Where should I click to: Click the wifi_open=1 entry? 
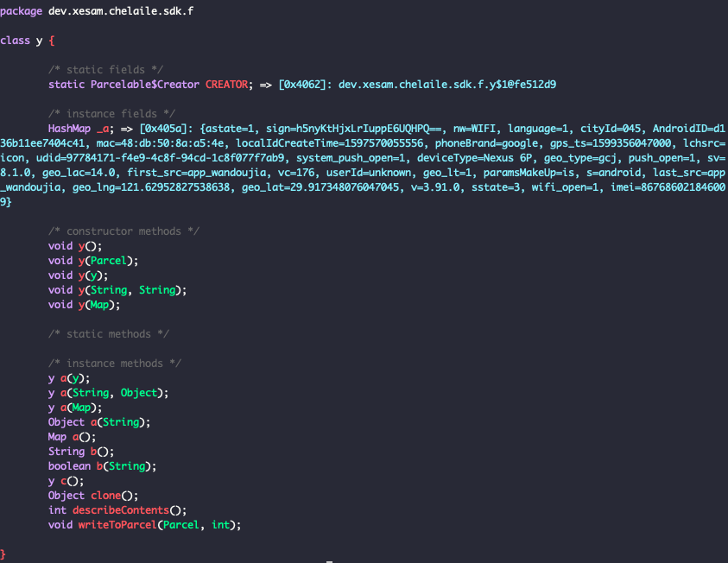pyautogui.click(x=565, y=187)
